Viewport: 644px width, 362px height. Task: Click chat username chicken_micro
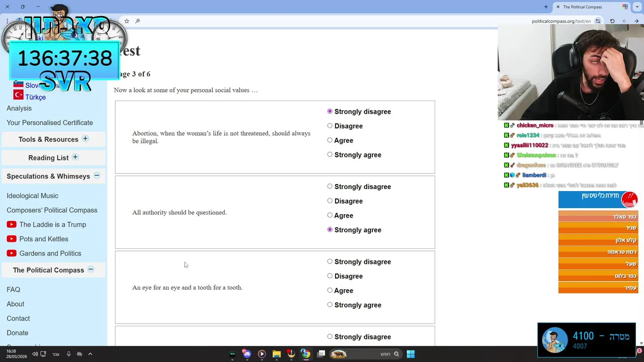click(535, 125)
